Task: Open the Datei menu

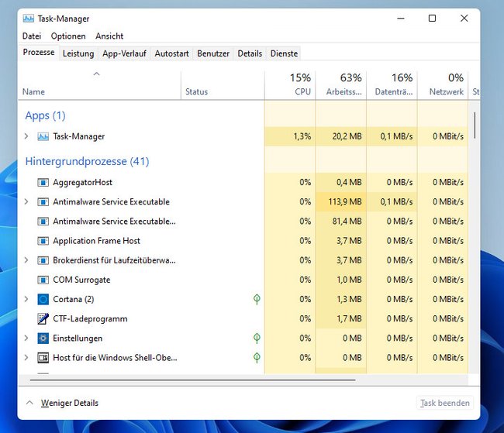Action: coord(32,36)
